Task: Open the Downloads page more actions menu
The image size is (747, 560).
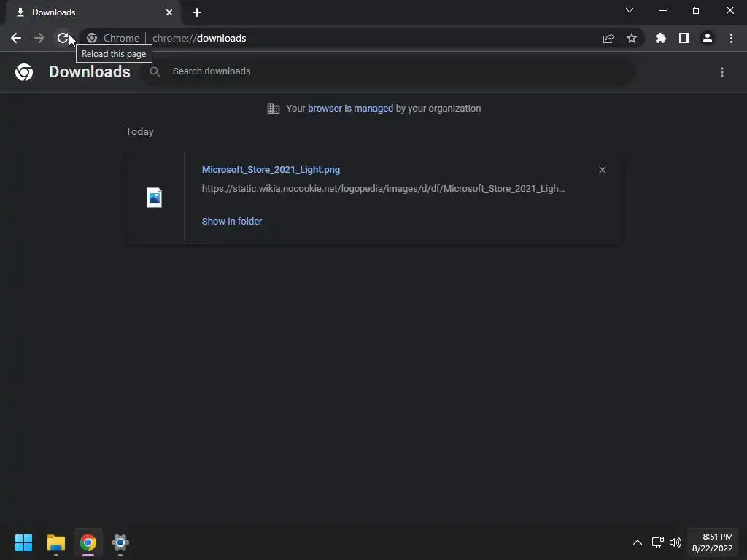Action: [x=722, y=72]
